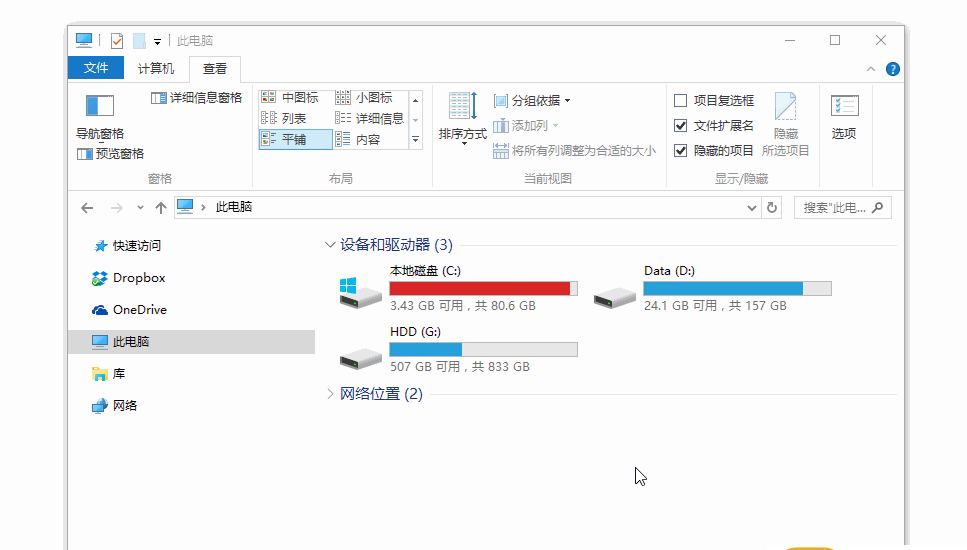Screen dimensions: 967x550
Task: Click the Data (D:) usage bar
Action: [738, 289]
